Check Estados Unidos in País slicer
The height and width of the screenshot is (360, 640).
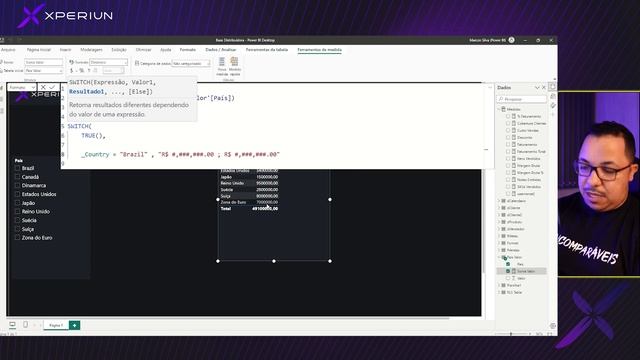click(17, 194)
